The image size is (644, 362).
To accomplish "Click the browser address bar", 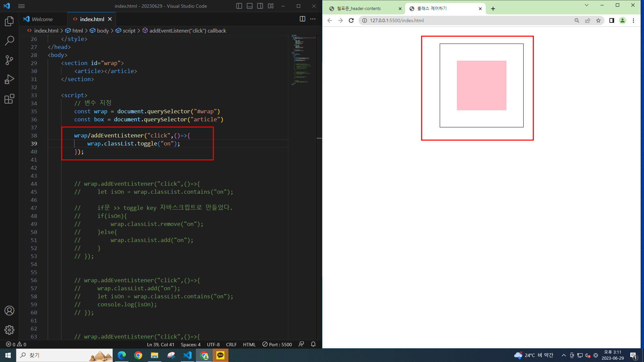I will [470, 20].
